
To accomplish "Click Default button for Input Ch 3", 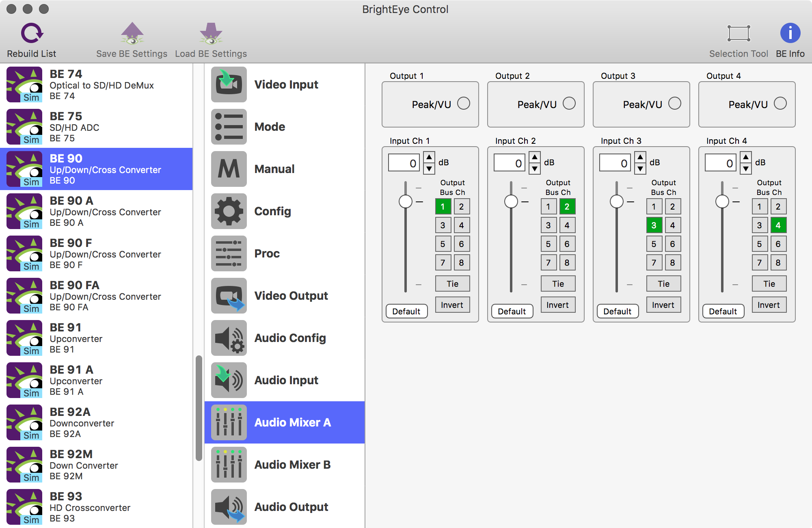I will [618, 311].
